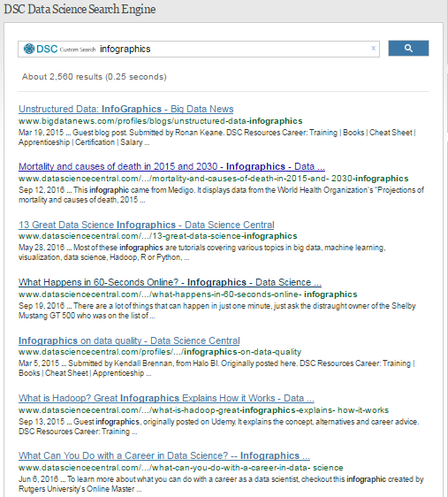Open Infographics on data quality result
Viewport: 448px width, 497px height.
tap(129, 340)
